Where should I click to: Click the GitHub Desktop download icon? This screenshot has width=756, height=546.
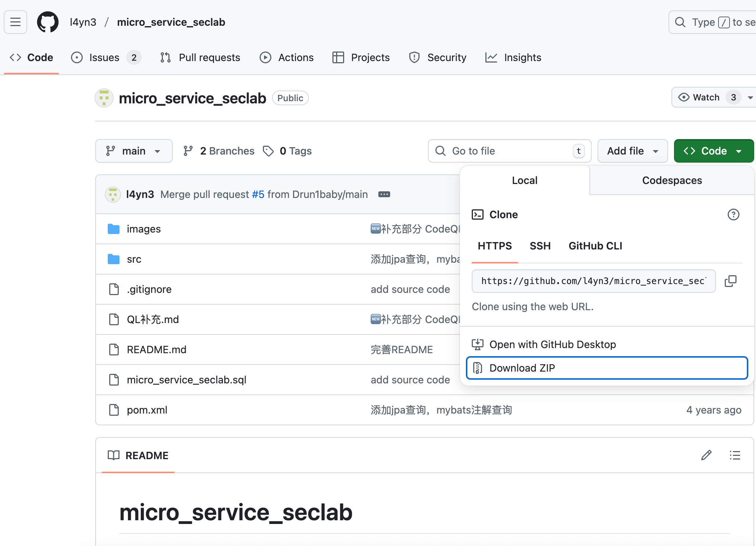tap(478, 344)
